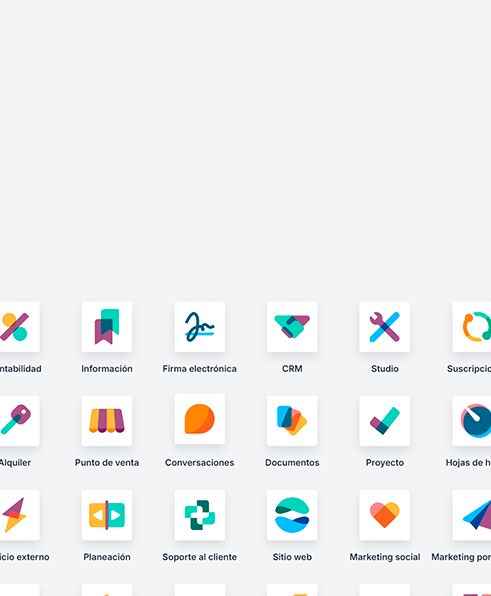Viewport: 491px width, 596px height.
Task: Click the Soporte al cliente label
Action: [x=200, y=557]
